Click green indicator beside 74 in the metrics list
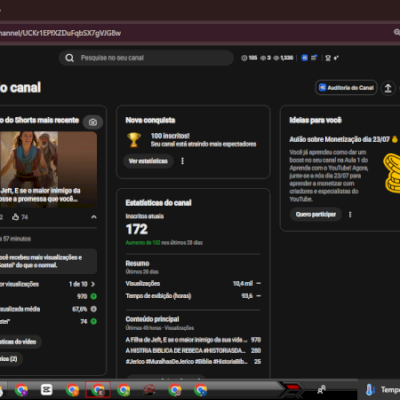400x400 pixels. tap(94, 322)
